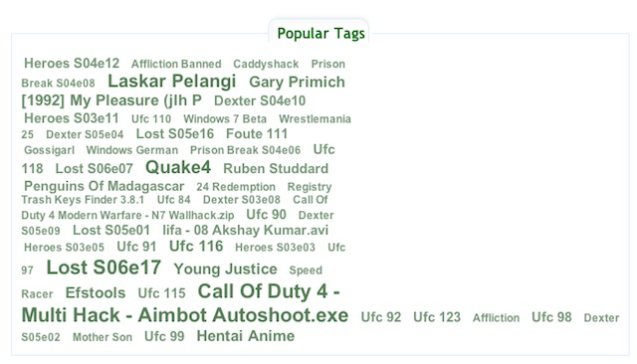Click the Heroes S04e12 tag
The height and width of the screenshot is (364, 637).
(x=72, y=64)
